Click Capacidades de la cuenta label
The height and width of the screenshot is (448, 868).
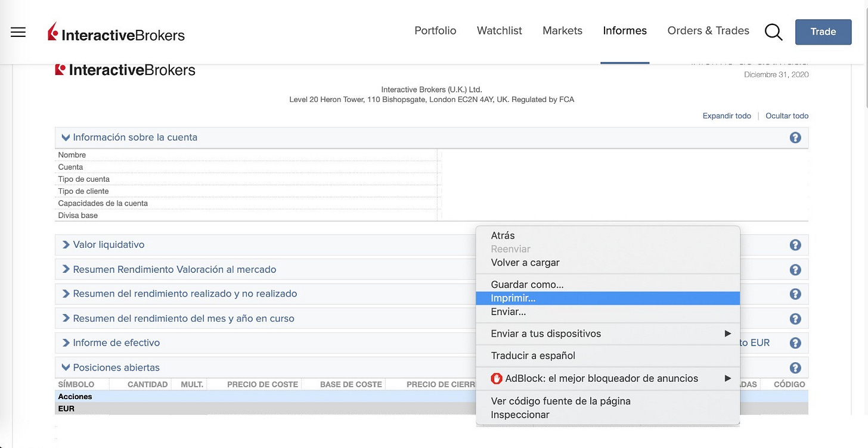coord(103,203)
